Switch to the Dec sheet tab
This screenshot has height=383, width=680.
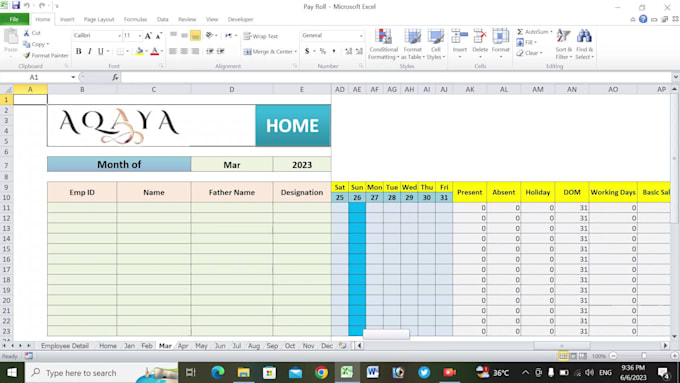point(327,346)
